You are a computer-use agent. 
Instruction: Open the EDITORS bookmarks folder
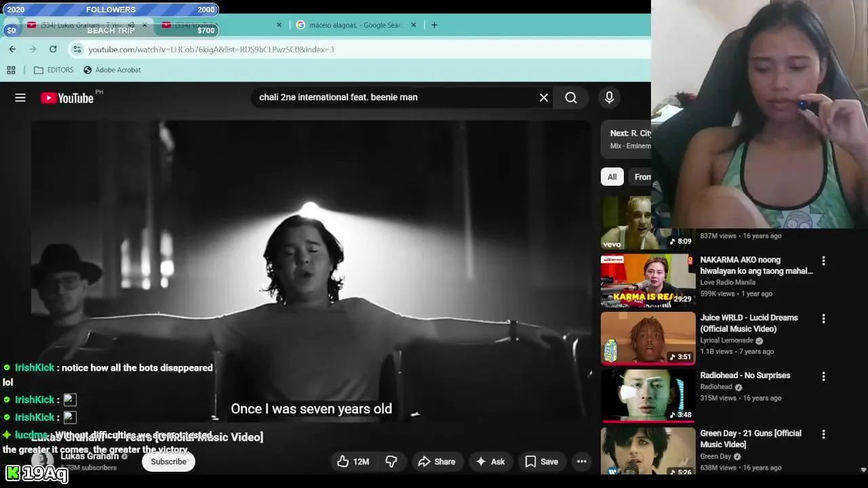tap(54, 70)
